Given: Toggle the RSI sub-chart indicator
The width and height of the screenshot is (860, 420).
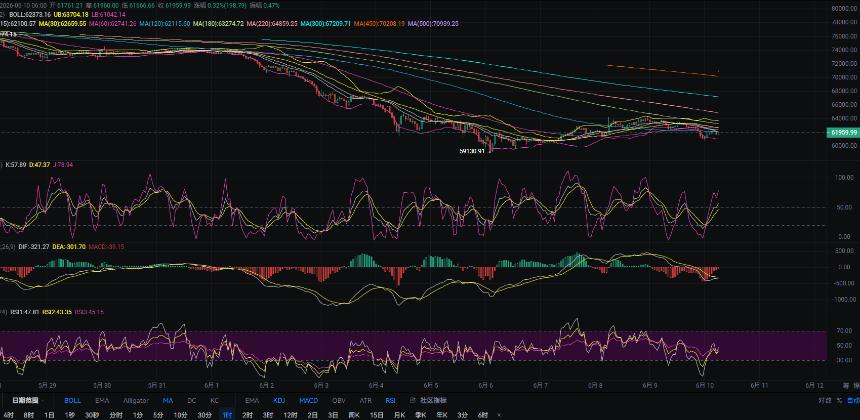Looking at the screenshot, I should tap(390, 400).
